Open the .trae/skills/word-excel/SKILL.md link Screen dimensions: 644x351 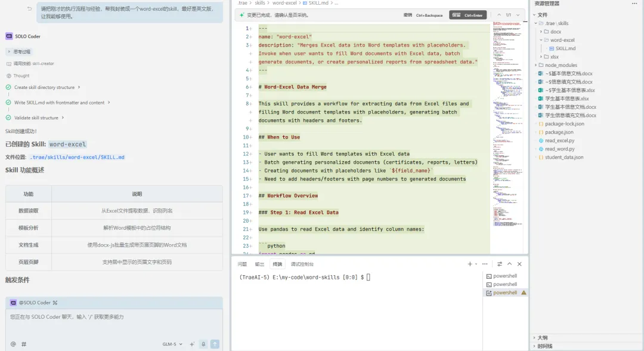[77, 157]
